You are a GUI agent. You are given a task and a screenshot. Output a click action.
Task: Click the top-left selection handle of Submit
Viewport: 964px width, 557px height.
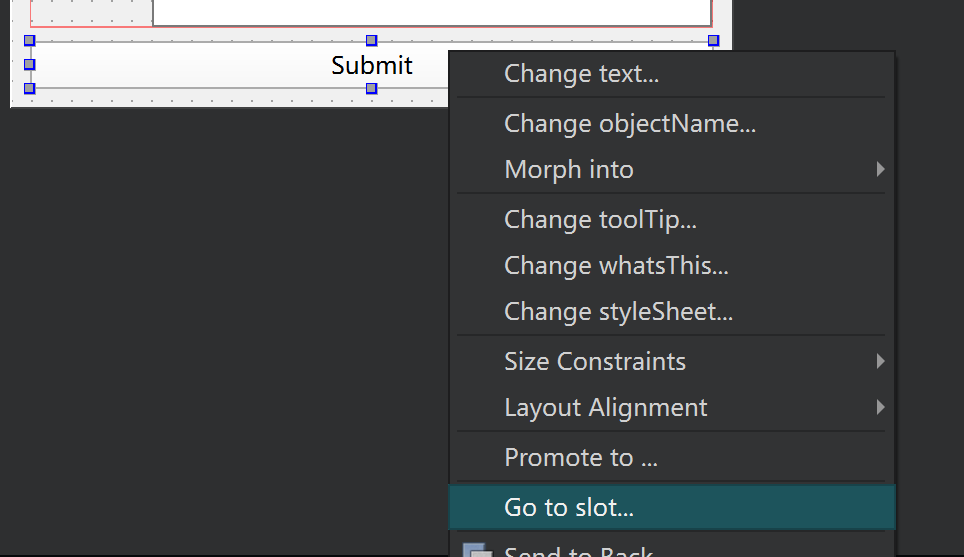pyautogui.click(x=29, y=41)
